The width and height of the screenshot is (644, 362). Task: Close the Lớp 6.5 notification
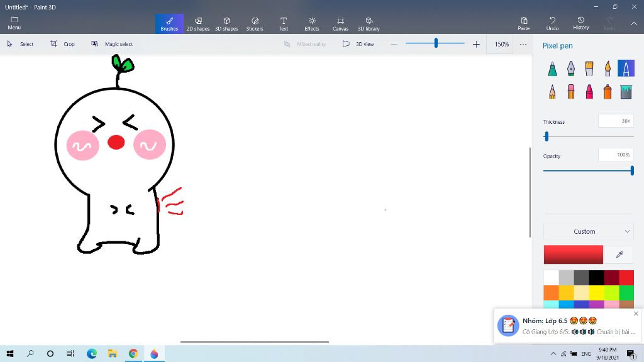click(x=636, y=314)
